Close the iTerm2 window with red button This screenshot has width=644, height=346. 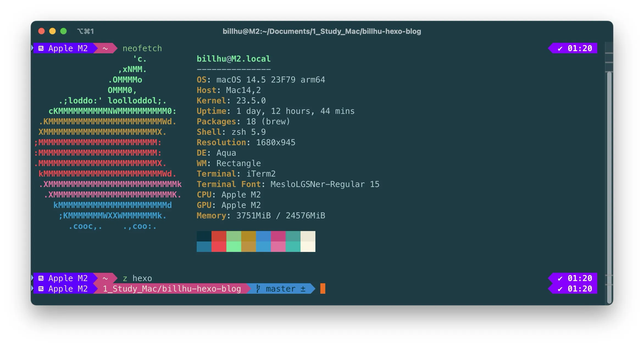[41, 31]
